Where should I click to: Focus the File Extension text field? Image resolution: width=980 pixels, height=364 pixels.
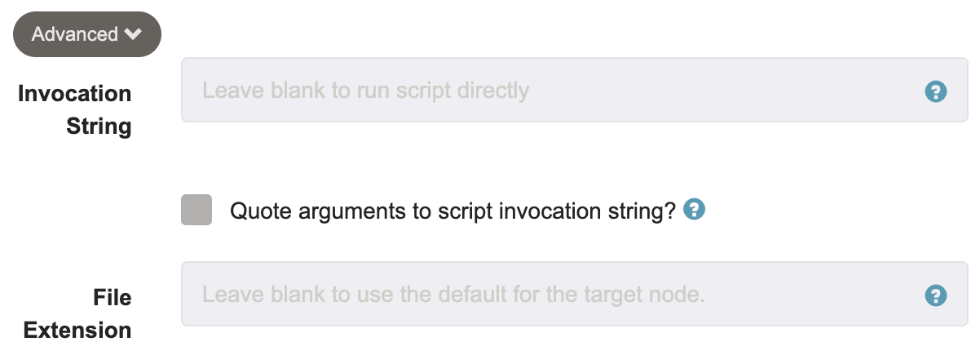pyautogui.click(x=574, y=294)
